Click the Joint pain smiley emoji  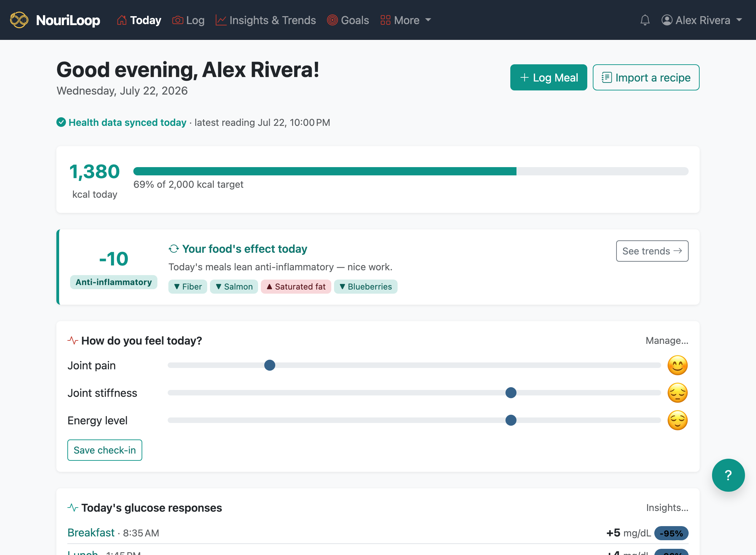pyautogui.click(x=678, y=365)
